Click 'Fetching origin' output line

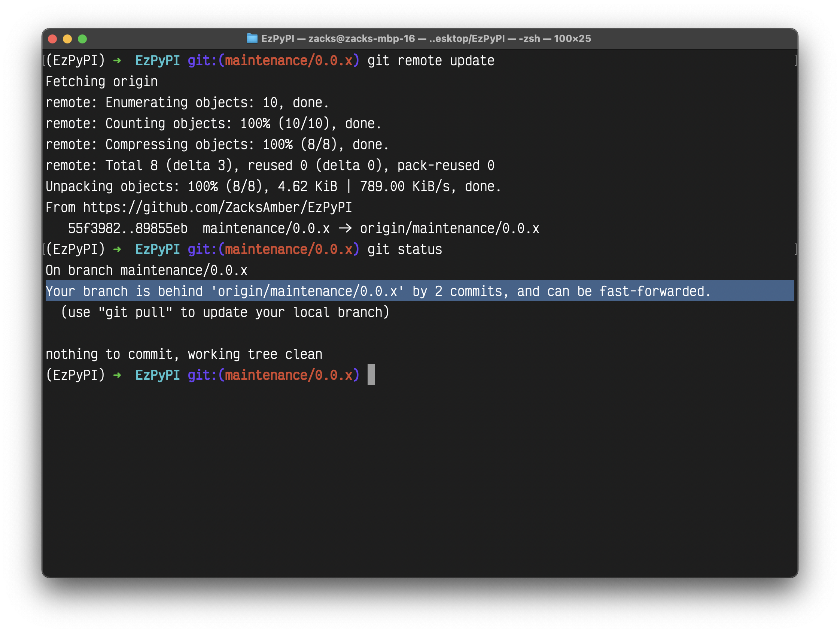coord(101,82)
